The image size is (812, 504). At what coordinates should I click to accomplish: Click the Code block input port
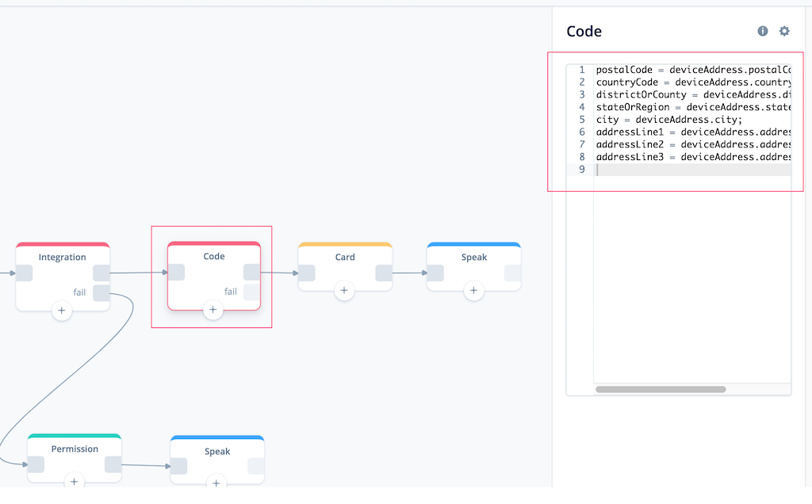176,272
